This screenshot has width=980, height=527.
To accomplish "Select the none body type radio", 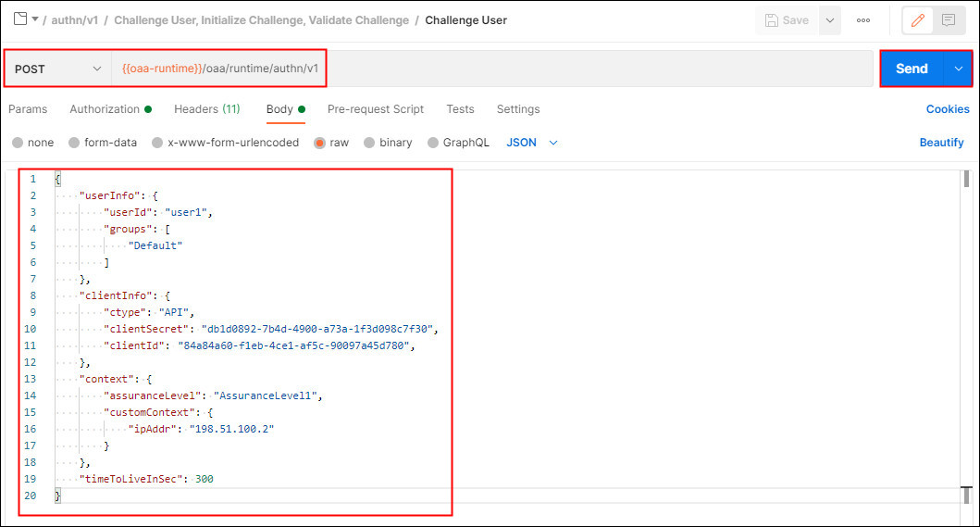I will pos(18,143).
